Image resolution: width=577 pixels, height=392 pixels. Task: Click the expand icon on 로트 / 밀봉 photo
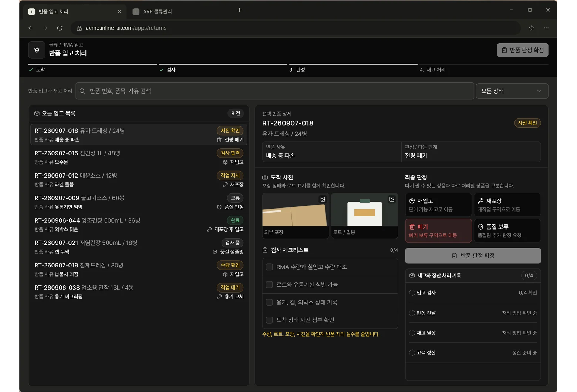(391, 199)
